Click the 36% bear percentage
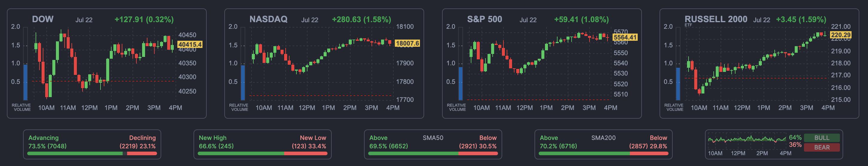868x166 pixels. pos(795,145)
